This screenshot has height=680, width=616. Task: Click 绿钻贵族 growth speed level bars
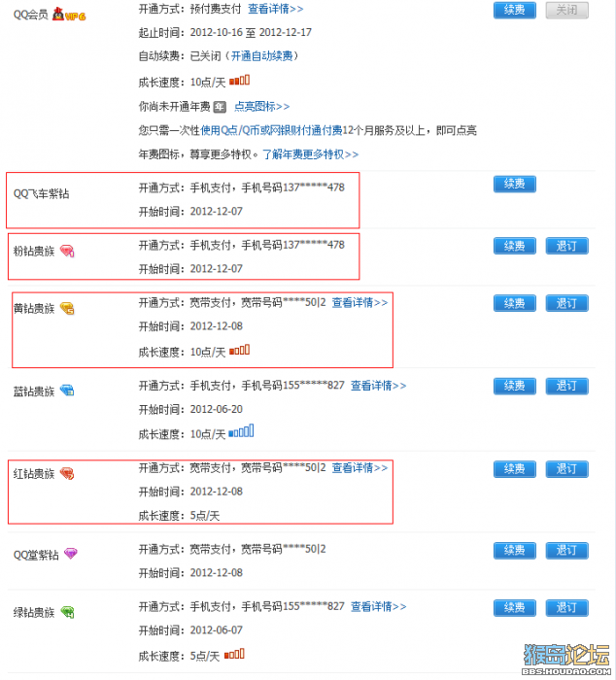pyautogui.click(x=235, y=654)
